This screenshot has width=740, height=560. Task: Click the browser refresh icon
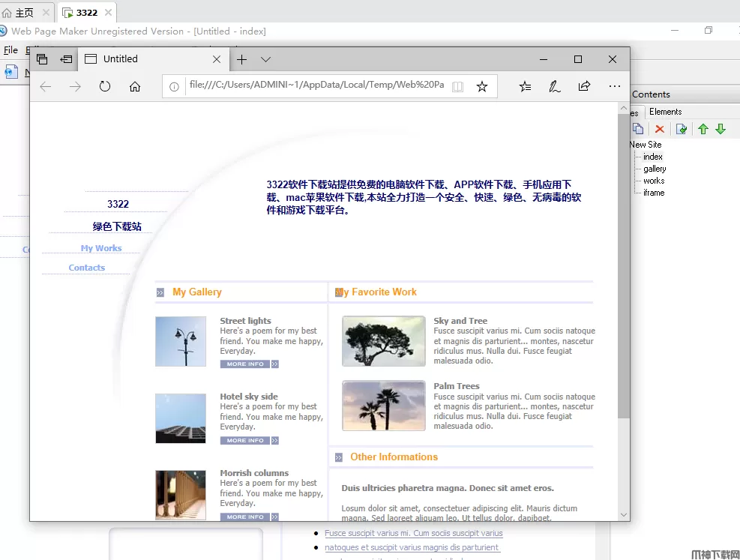click(105, 87)
